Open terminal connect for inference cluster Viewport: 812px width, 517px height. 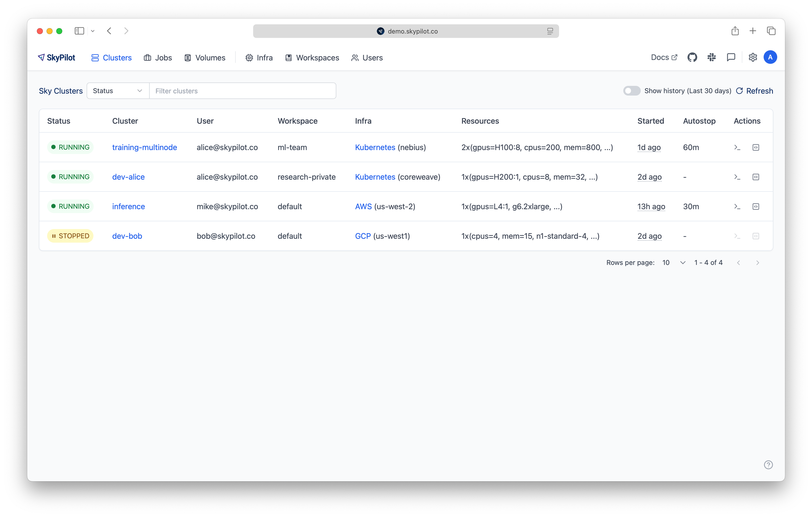737,206
